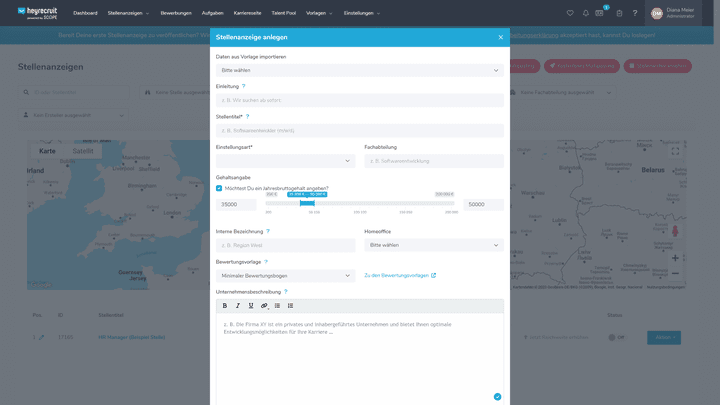
Task: Expand the Bewertungsvorlage dropdown
Action: (x=285, y=275)
